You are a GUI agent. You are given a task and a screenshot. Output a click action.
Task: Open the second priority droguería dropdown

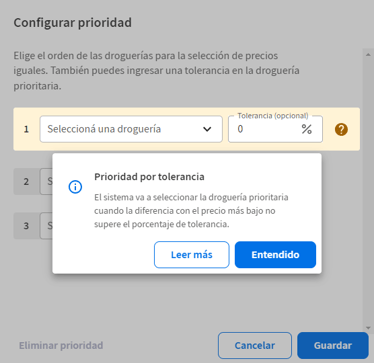coord(46,182)
